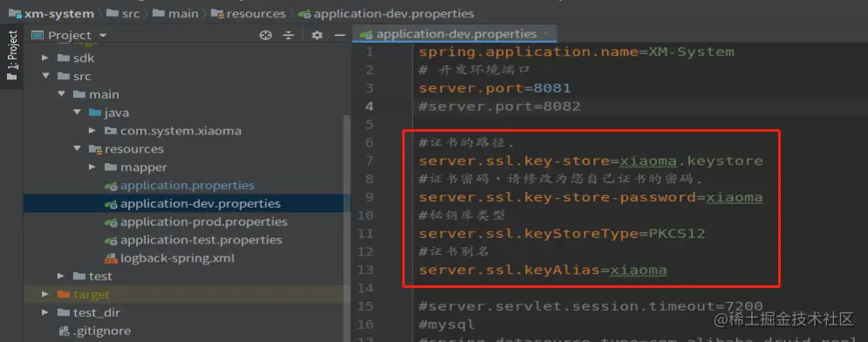The height and width of the screenshot is (342, 868).
Task: Click the collapse all icon in Project panel
Action: coord(289,36)
